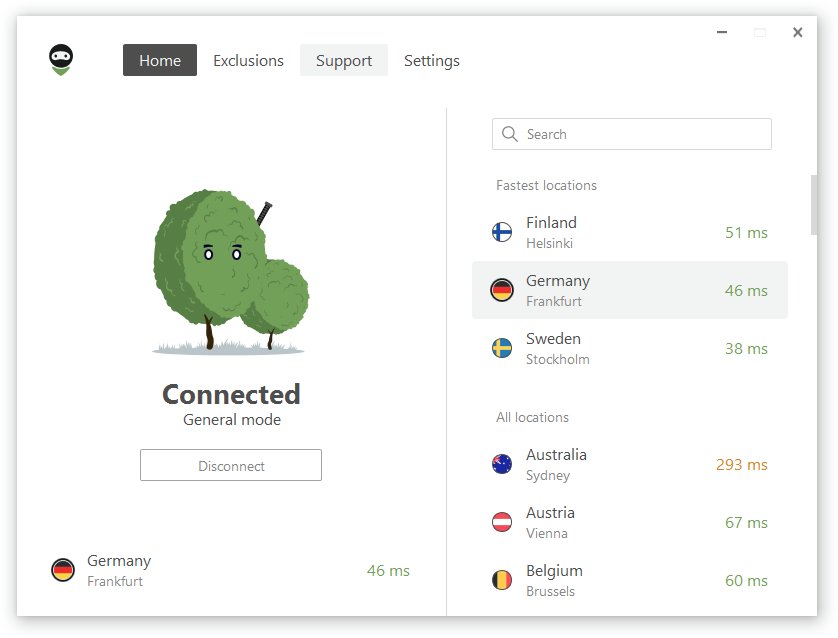Open the Home tab

pyautogui.click(x=160, y=60)
